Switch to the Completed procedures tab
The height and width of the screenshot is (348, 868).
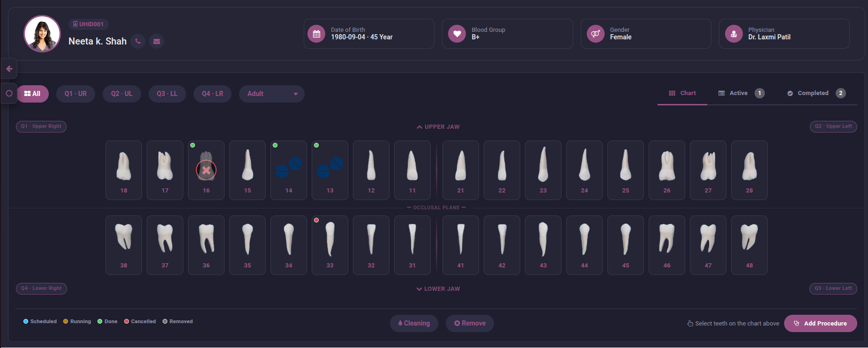816,93
